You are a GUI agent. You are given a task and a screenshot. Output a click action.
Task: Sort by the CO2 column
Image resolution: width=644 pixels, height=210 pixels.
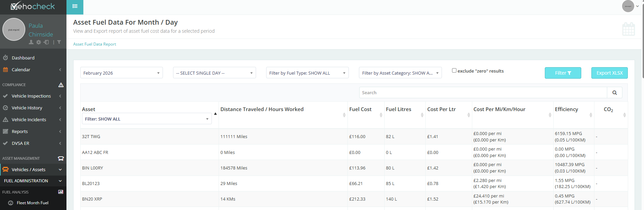tap(624, 115)
